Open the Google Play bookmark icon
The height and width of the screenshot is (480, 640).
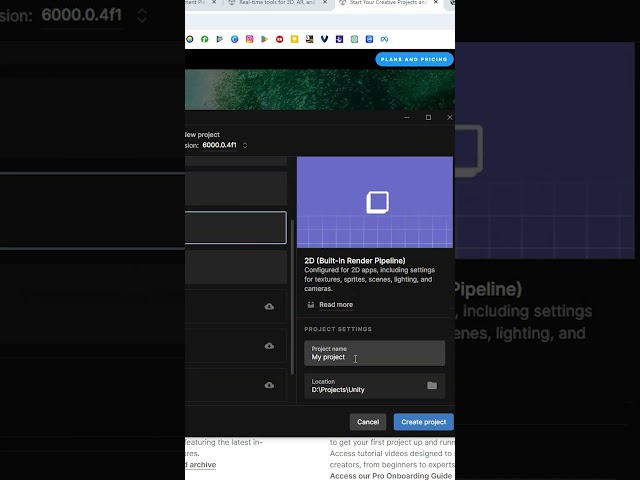pyautogui.click(x=264, y=39)
